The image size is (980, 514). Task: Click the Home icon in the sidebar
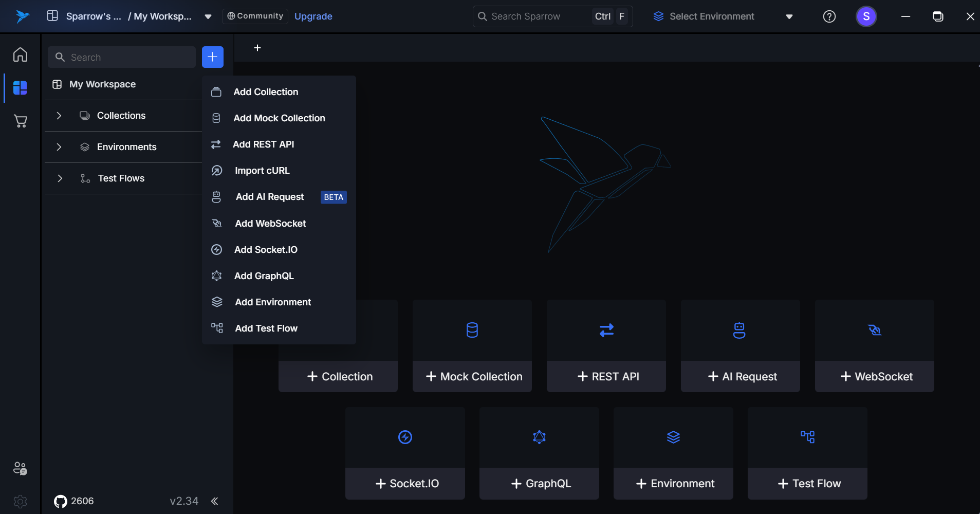point(20,54)
